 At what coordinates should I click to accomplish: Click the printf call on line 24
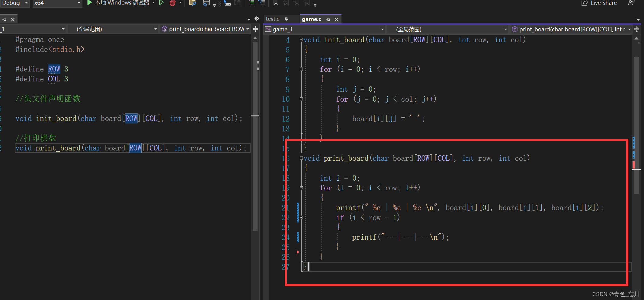click(401, 237)
